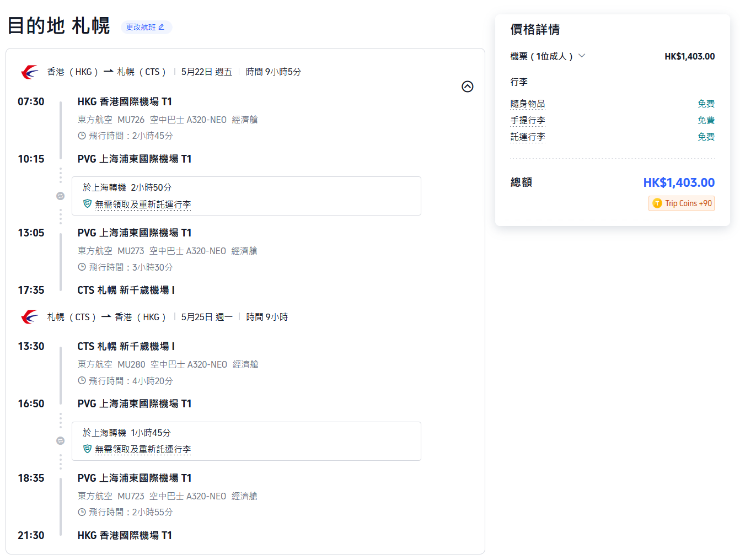Click the Trip Coins +90 badge
This screenshot has height=560, width=740.
point(682,203)
